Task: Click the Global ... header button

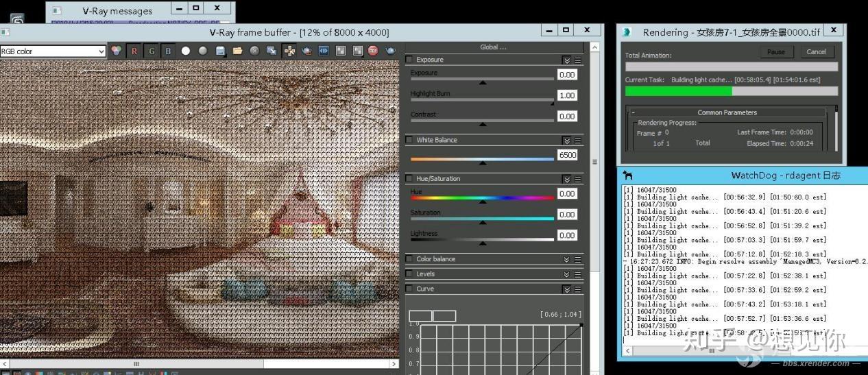Action: [x=494, y=47]
